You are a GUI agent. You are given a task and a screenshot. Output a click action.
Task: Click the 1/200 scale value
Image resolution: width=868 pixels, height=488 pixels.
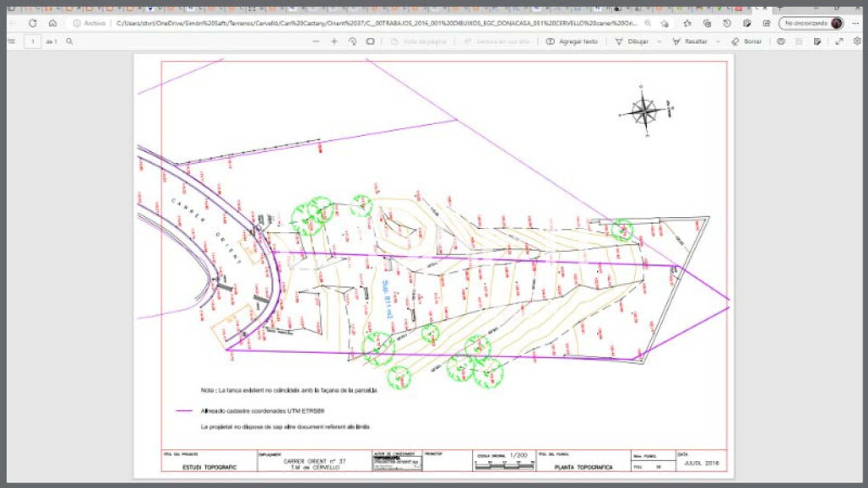(x=519, y=455)
